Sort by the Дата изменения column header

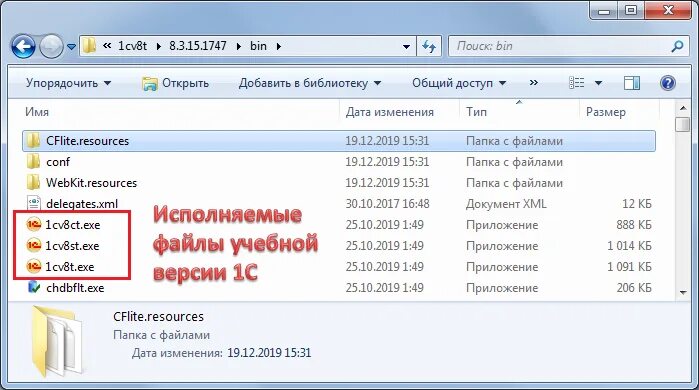[x=390, y=112]
